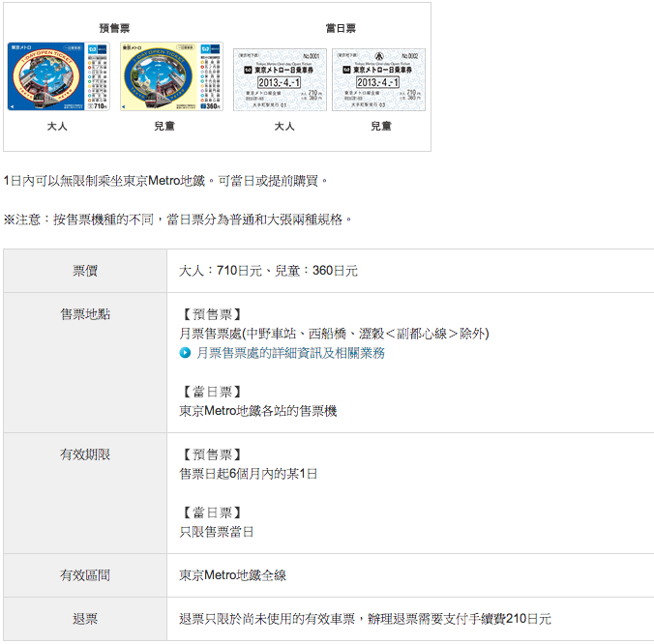The image size is (654, 644).
Task: Click the child same-day ticket No.0002 image
Action: pos(378,79)
